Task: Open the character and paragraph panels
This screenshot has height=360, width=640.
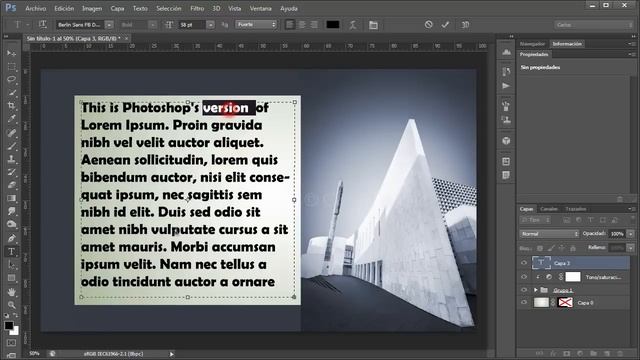Action: [x=373, y=25]
